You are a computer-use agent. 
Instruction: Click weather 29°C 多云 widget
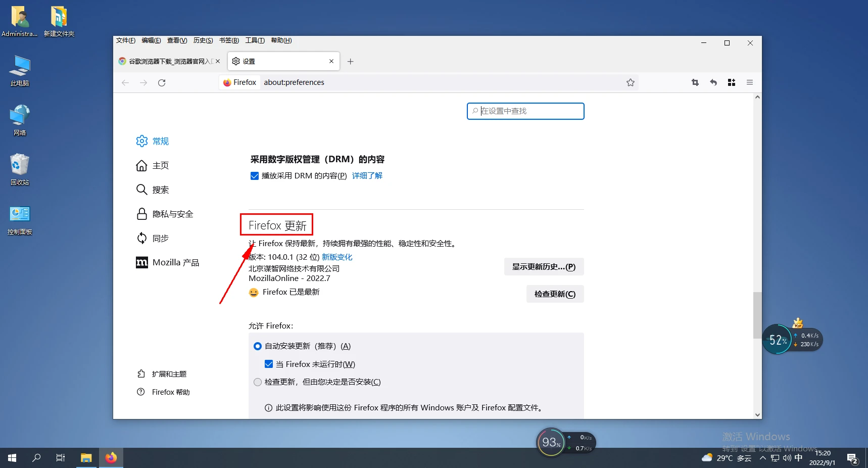pyautogui.click(x=727, y=458)
